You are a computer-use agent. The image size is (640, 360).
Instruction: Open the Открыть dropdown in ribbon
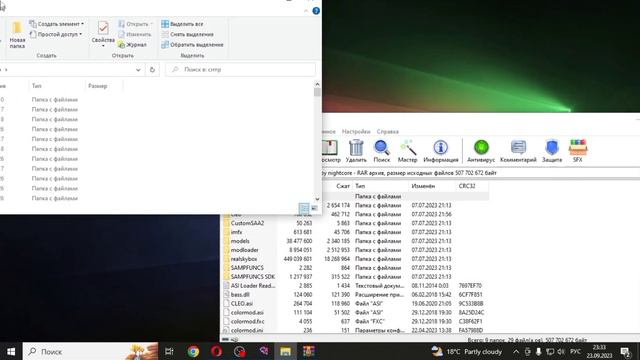tap(136, 24)
